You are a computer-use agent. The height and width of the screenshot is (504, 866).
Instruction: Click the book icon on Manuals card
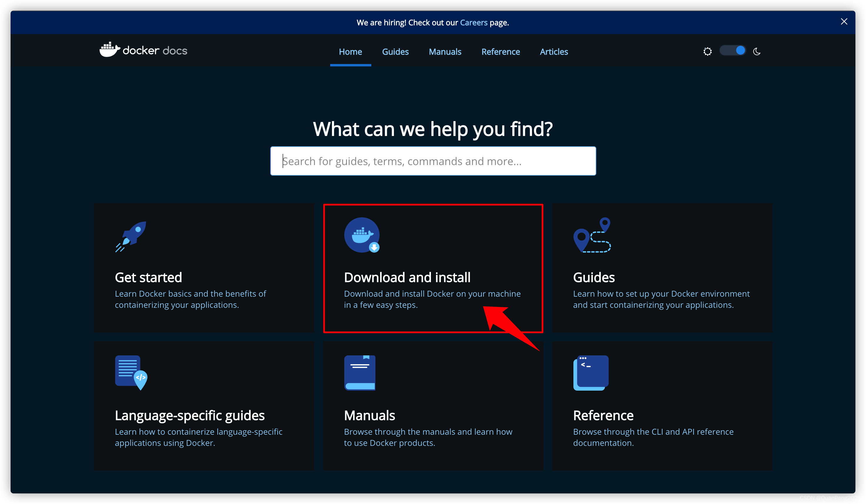pos(360,373)
